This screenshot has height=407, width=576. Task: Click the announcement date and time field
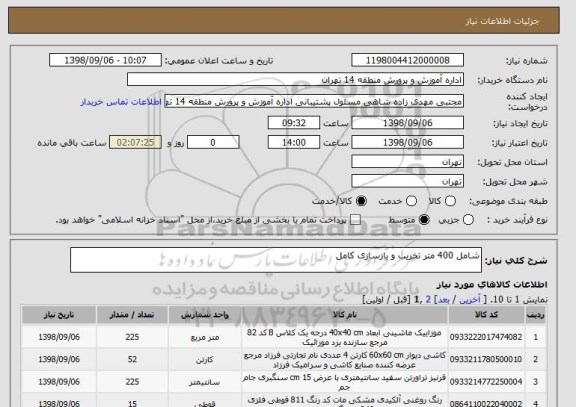pyautogui.click(x=105, y=60)
